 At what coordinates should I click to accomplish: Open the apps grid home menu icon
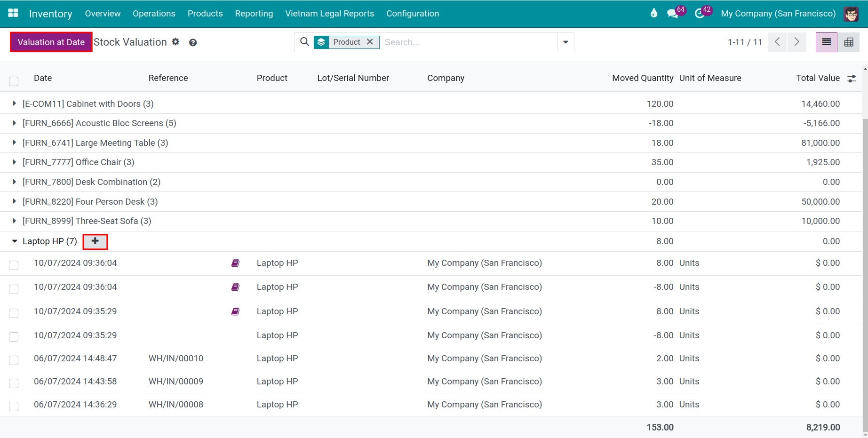(13, 13)
